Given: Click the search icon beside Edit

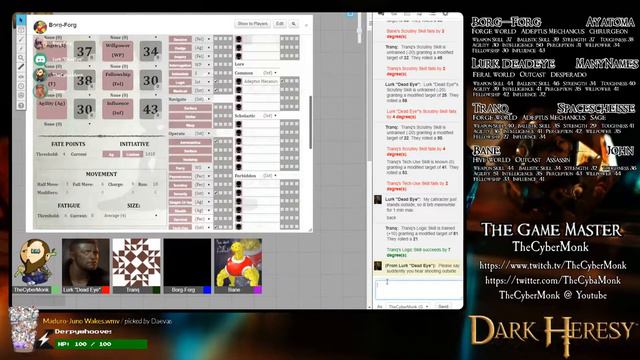Looking at the screenshot, I should pos(293,24).
